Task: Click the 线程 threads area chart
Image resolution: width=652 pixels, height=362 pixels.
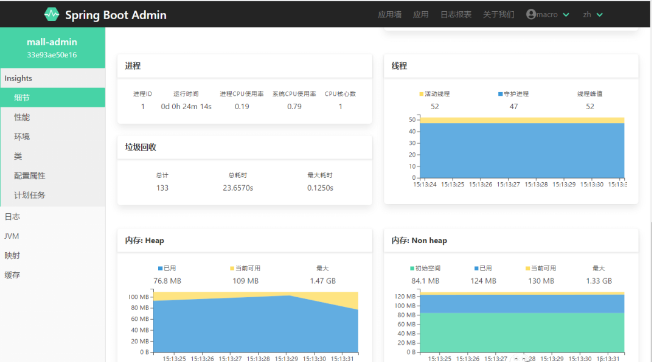Action: (x=522, y=148)
